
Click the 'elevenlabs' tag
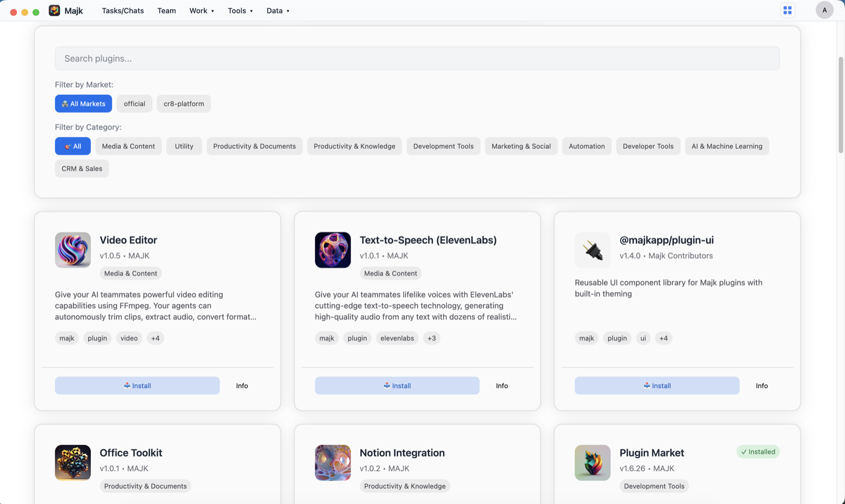pyautogui.click(x=397, y=338)
